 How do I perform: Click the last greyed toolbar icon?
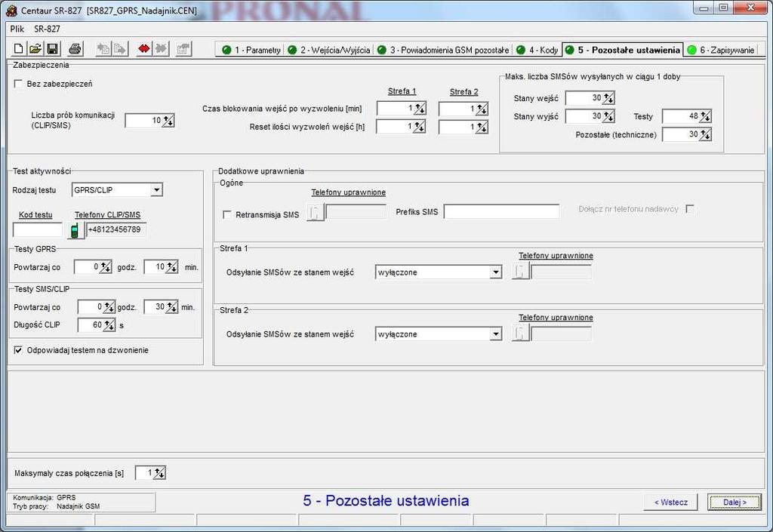(x=184, y=49)
